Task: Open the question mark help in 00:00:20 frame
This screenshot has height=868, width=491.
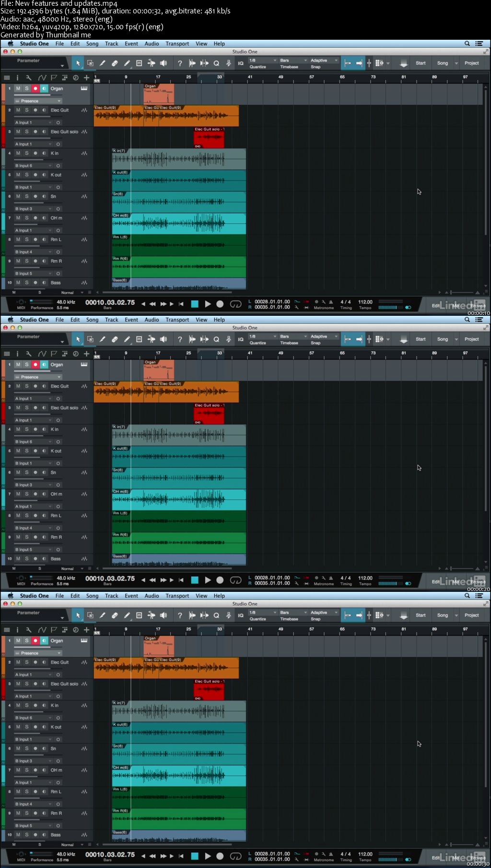Action: pyautogui.click(x=180, y=339)
